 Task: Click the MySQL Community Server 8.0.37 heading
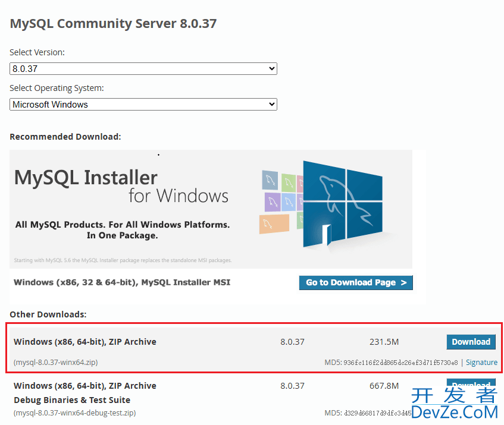[113, 23]
